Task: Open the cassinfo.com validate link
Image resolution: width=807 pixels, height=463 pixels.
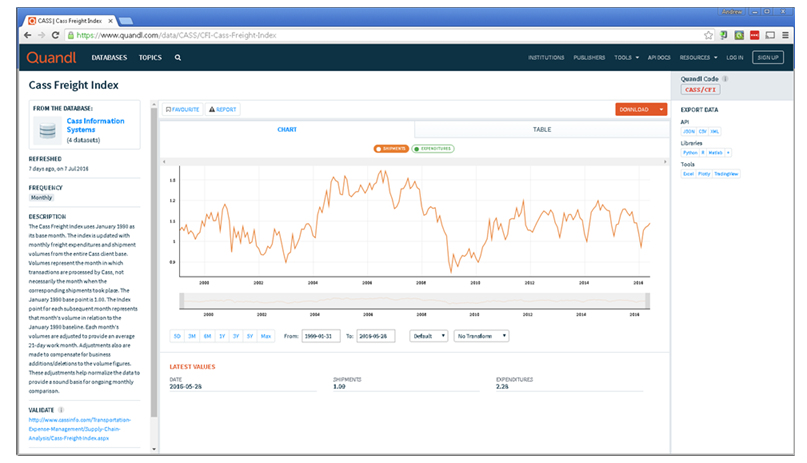Action: tap(80, 429)
